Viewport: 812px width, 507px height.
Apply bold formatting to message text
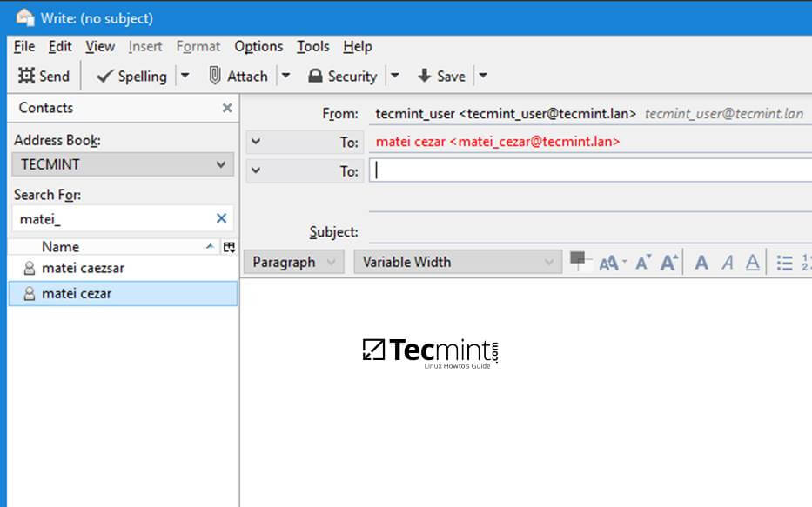coord(701,262)
